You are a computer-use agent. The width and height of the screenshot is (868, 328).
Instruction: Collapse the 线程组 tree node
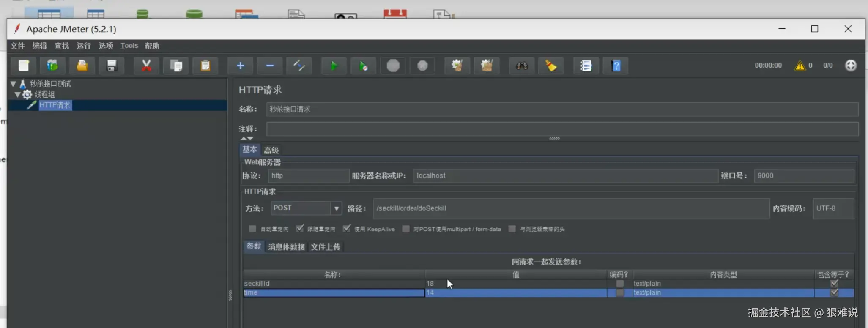click(17, 94)
